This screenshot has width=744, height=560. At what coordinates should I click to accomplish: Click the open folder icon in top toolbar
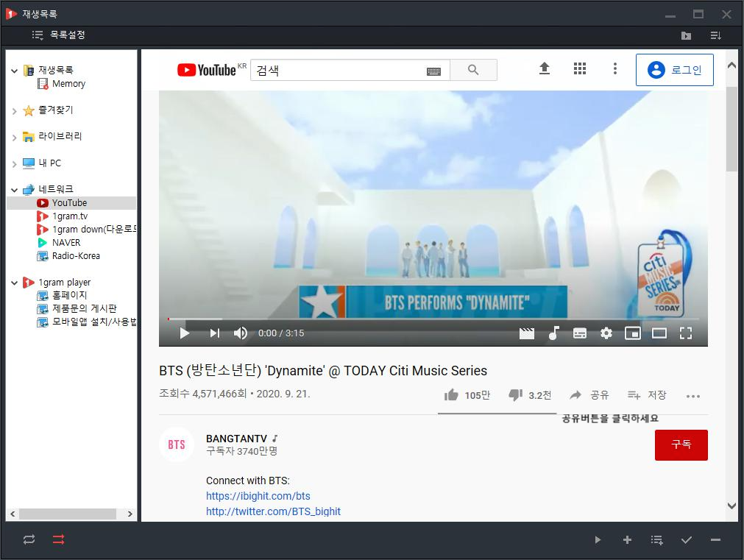click(686, 35)
